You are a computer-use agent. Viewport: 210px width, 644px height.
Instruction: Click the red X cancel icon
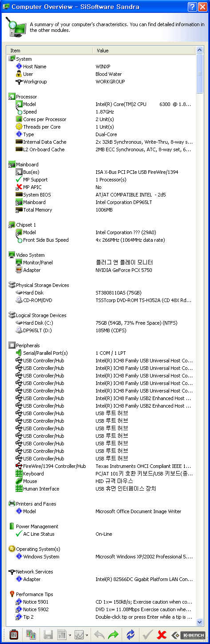[162, 635]
